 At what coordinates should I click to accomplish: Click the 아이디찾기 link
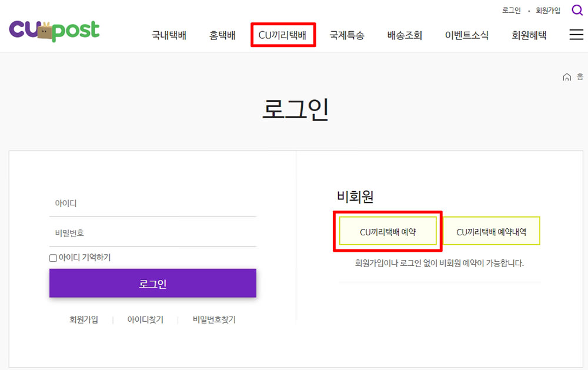click(145, 319)
